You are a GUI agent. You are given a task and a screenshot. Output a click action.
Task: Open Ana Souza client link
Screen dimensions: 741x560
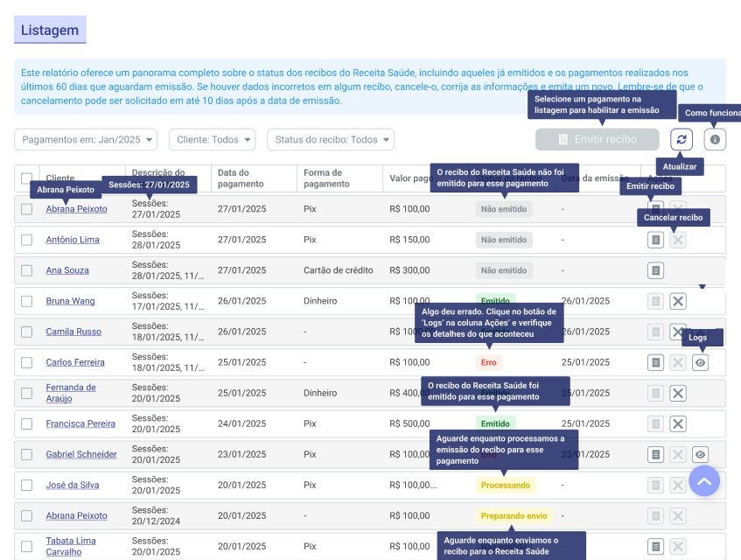[x=67, y=270]
